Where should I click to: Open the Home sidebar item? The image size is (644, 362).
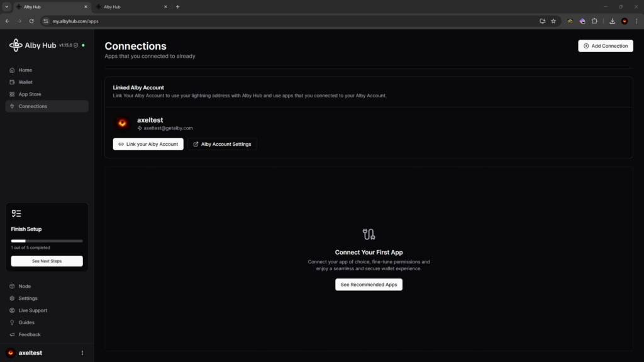pos(25,70)
